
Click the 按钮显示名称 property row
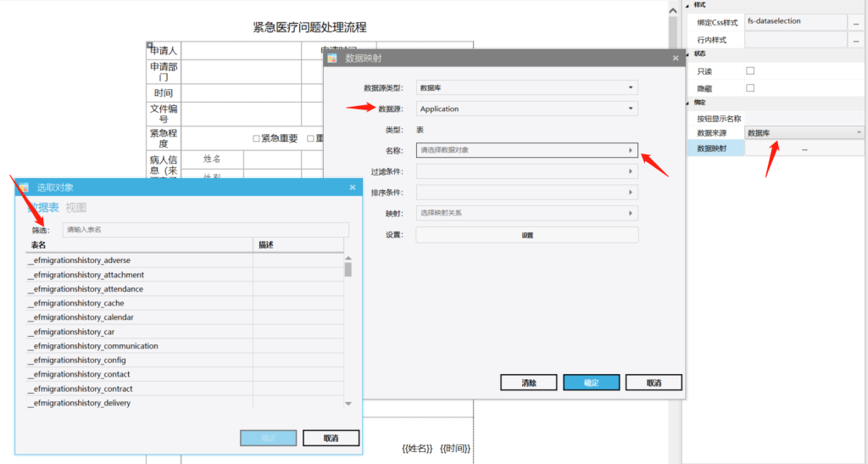tap(775, 119)
